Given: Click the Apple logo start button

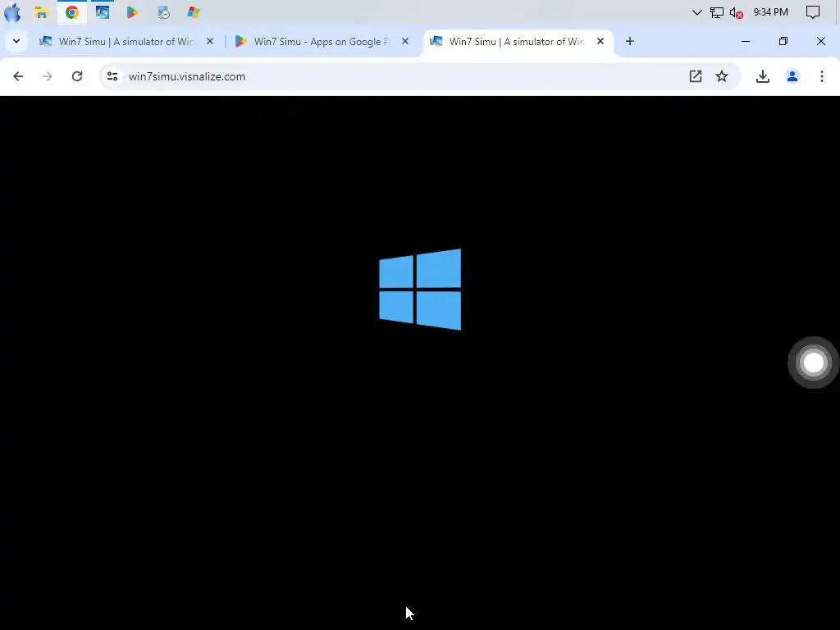Looking at the screenshot, I should [12, 12].
